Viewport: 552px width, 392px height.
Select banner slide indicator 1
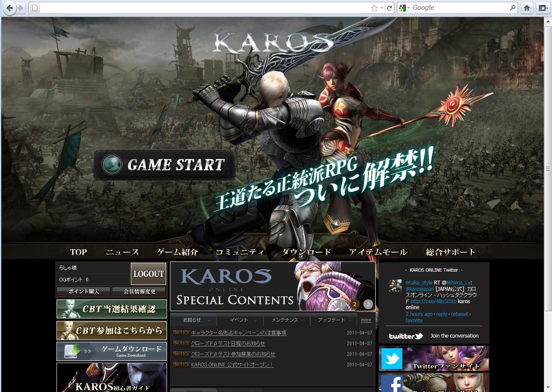(341, 304)
